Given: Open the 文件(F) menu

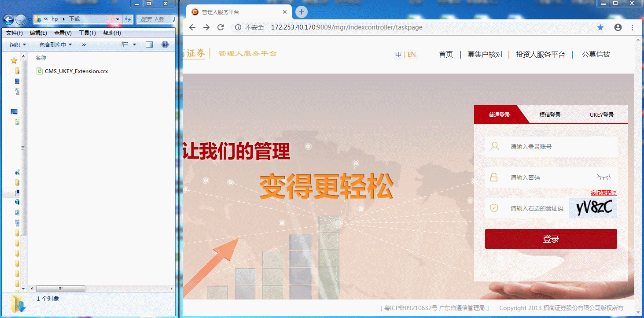Looking at the screenshot, I should 15,33.
